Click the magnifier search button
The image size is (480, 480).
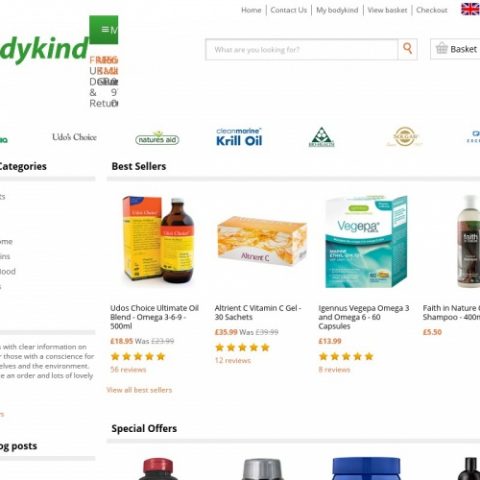pos(407,49)
